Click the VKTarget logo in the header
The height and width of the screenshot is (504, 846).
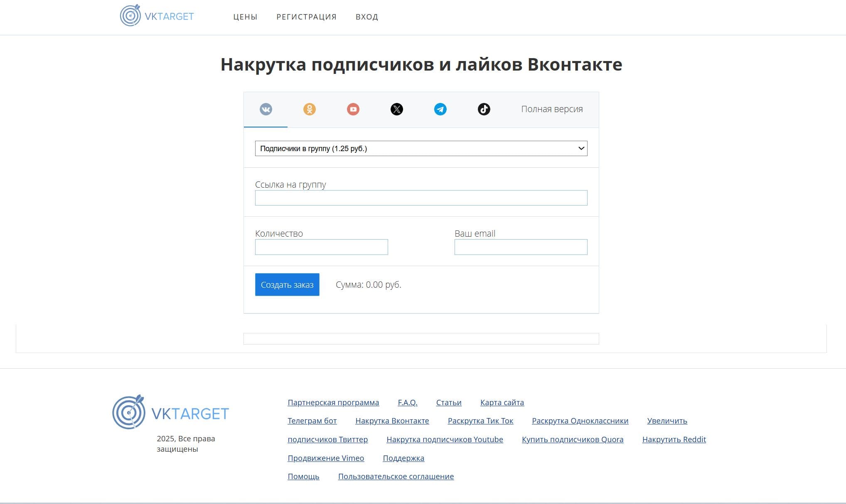[x=157, y=16]
